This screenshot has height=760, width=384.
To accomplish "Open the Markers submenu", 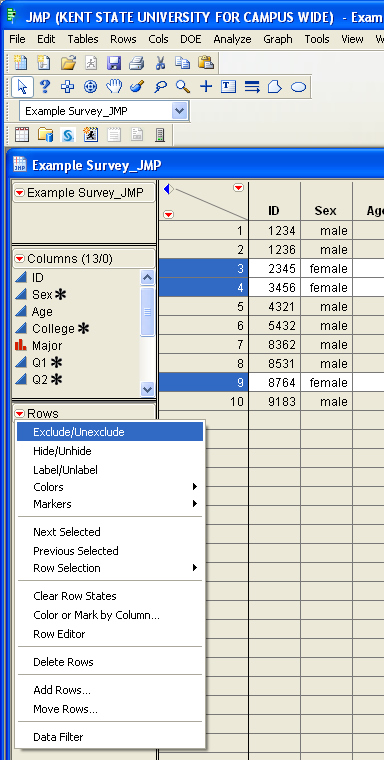I will point(110,504).
